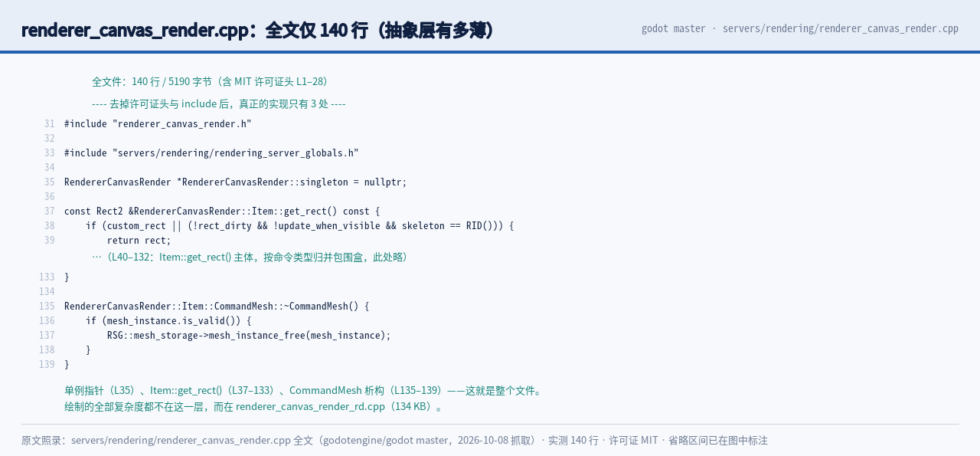This screenshot has height=456, width=980.
Task: Click line number 37
Action: [49, 212]
